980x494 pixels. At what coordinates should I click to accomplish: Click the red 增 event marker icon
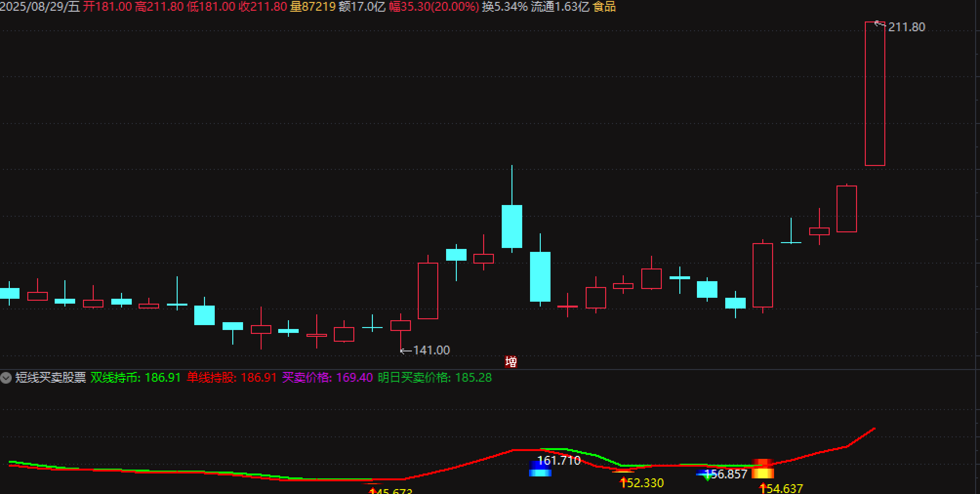coord(511,362)
